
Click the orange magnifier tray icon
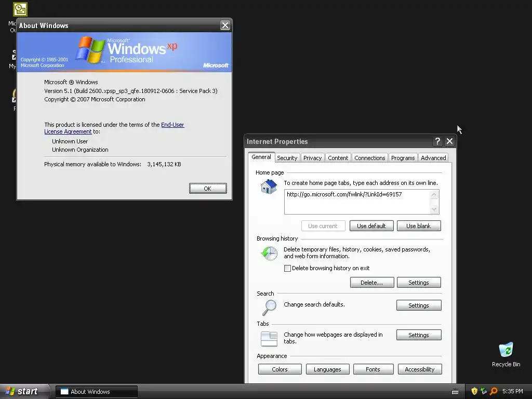(494, 391)
